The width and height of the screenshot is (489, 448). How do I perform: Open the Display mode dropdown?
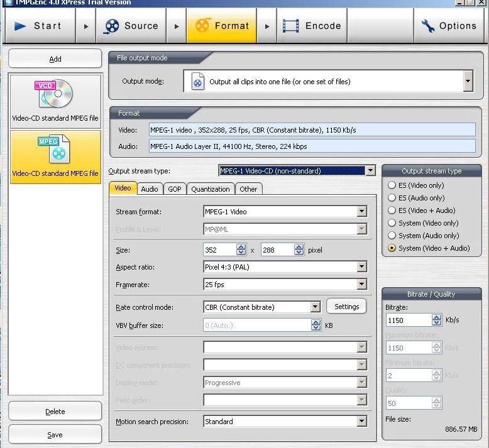[361, 382]
